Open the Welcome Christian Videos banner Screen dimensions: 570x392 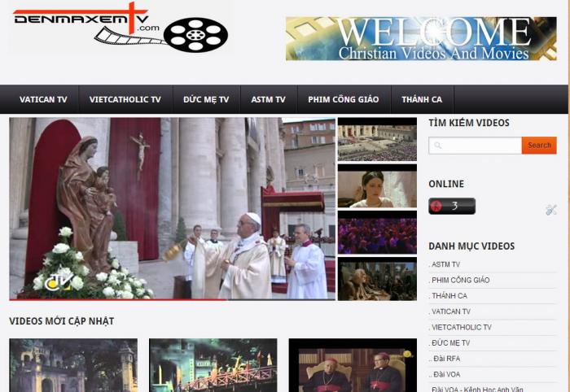[421, 38]
